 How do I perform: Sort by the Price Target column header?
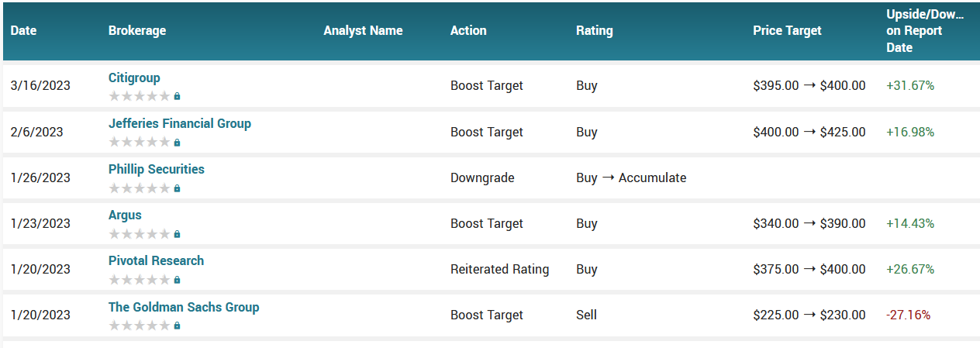(x=787, y=31)
